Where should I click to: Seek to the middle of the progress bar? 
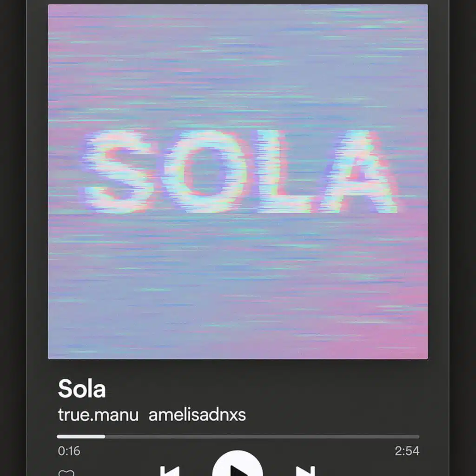pos(238,436)
